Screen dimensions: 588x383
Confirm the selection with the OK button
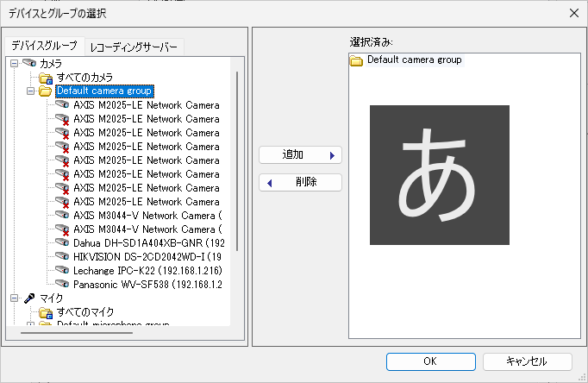click(x=431, y=361)
